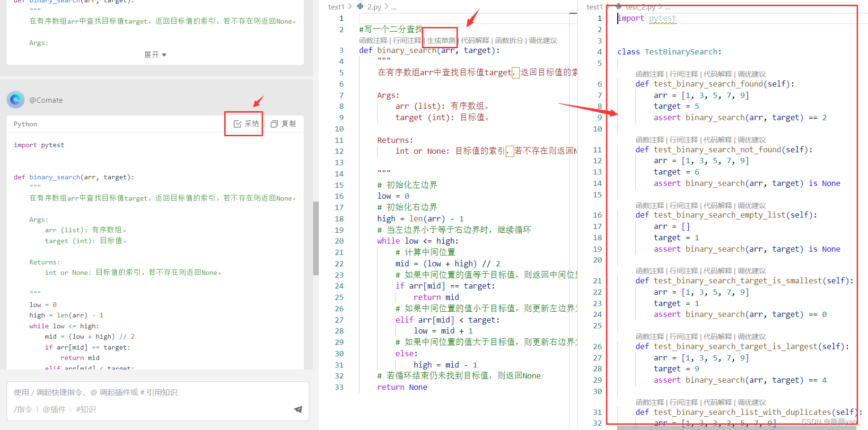
Task: Click 'Python' language label in Comate code block
Action: coord(25,124)
